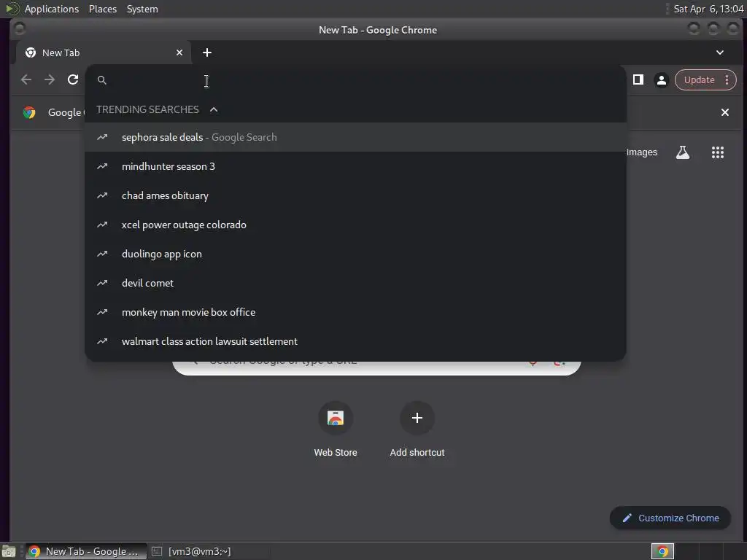Viewport: 747px width, 560px height.
Task: Click trending icon beside devil comet
Action: (x=102, y=283)
